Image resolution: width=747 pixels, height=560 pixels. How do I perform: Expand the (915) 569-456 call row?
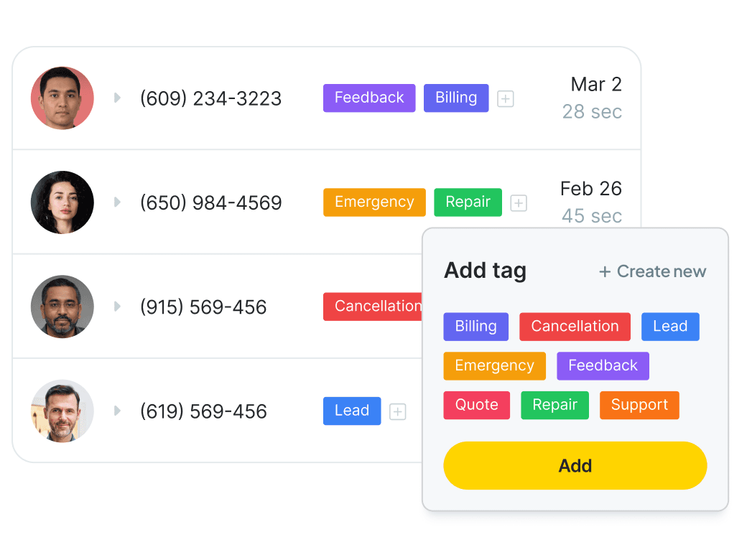117,307
